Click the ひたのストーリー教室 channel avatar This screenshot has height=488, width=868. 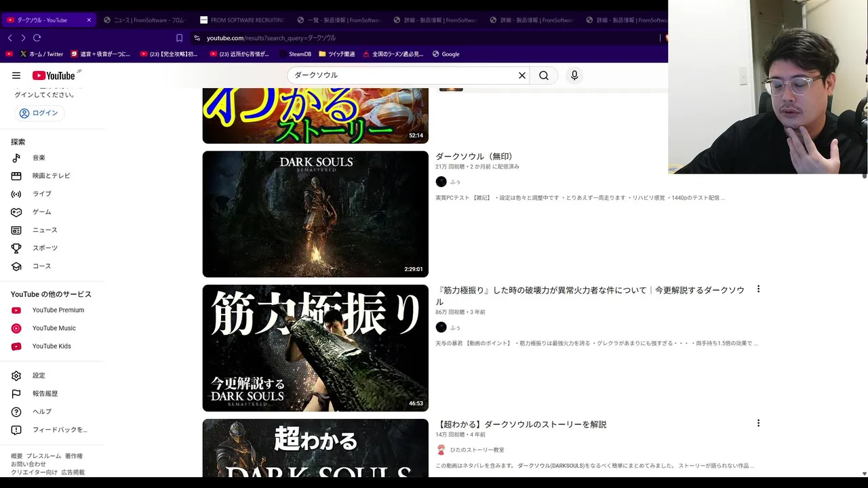[441, 450]
